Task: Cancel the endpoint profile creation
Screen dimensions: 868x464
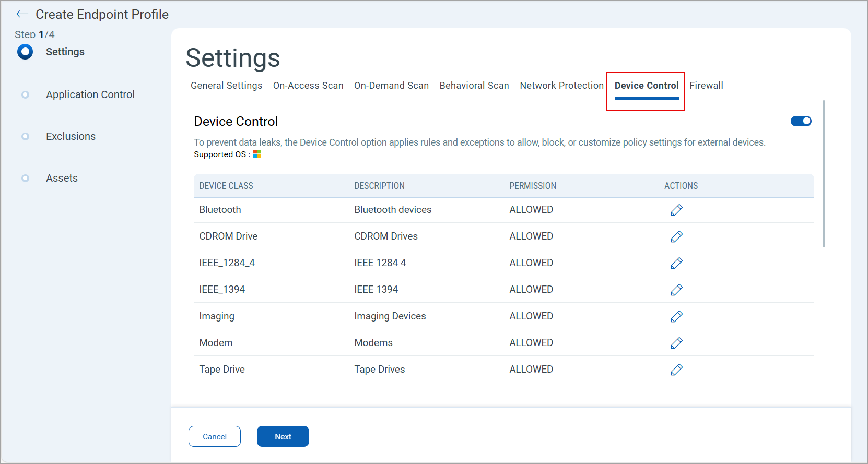Action: [215, 436]
